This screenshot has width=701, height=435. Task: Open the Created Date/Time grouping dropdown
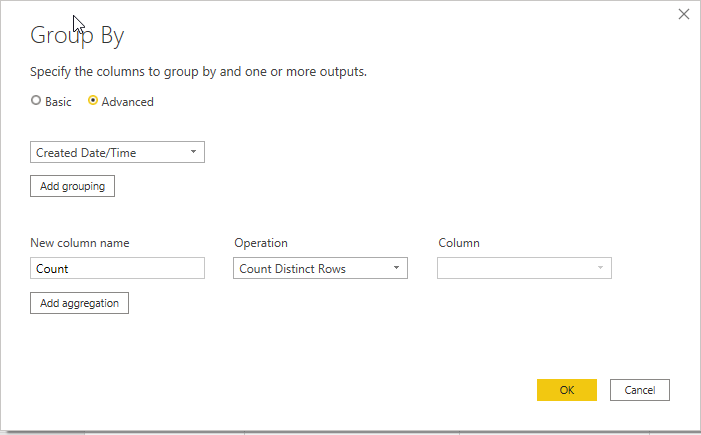click(117, 152)
